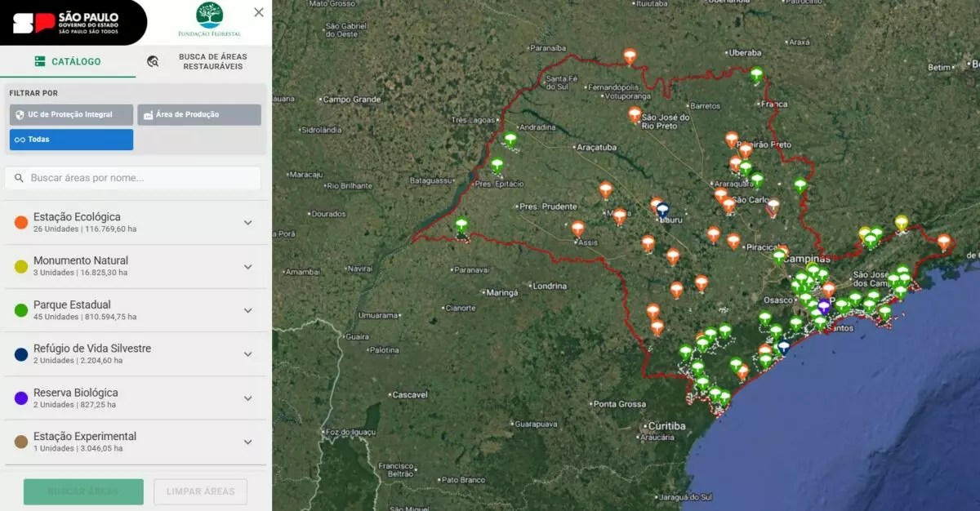The image size is (980, 511).
Task: Click the magnifier icon in search field
Action: click(19, 178)
